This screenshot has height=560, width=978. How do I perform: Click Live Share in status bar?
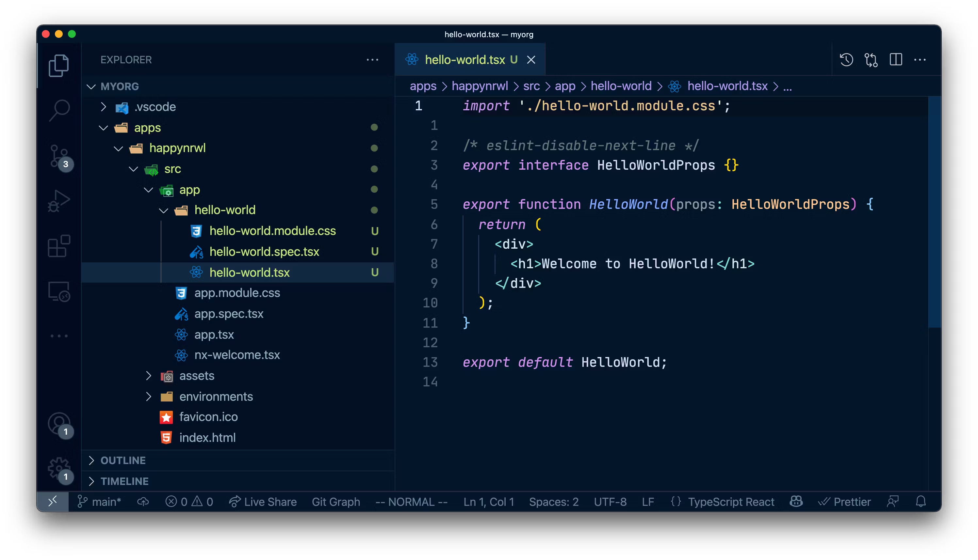(x=263, y=502)
